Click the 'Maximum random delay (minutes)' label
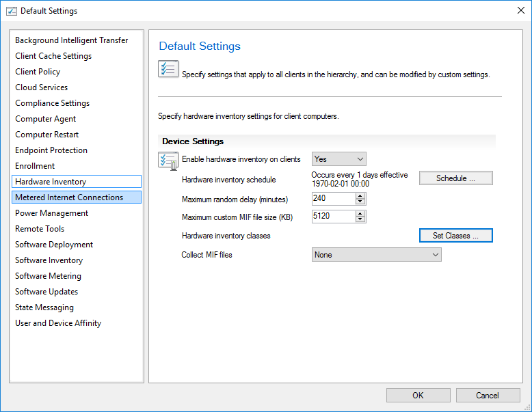This screenshot has height=412, width=532. click(x=235, y=200)
